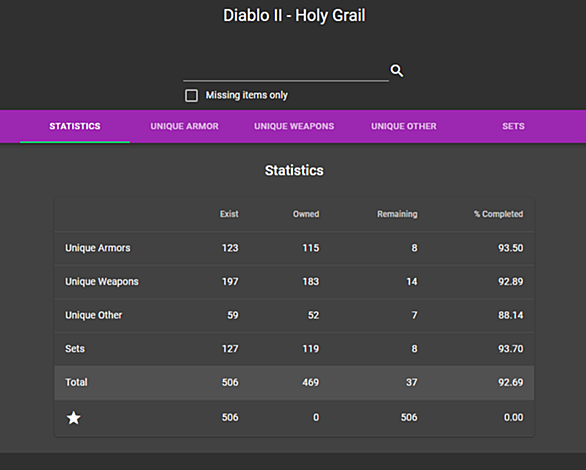Click the 183 Owned value for Unique Weapons

pos(311,282)
